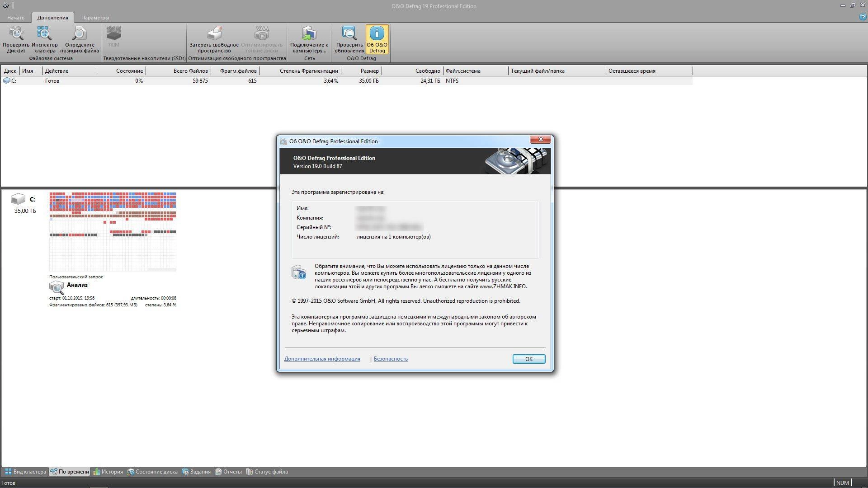Select the По времени view tab
Image resolution: width=868 pixels, height=488 pixels.
[70, 472]
